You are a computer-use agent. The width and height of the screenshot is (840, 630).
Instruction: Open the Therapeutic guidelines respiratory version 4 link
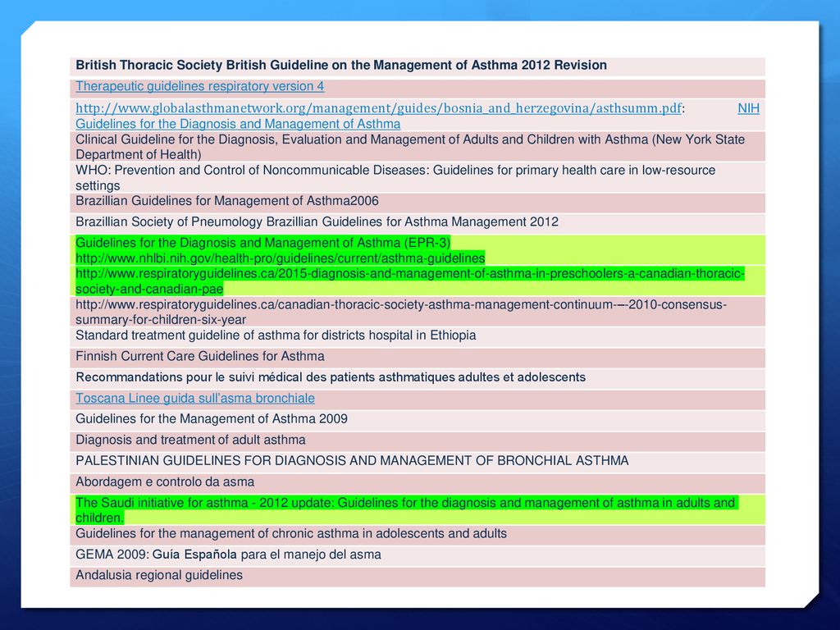pos(200,86)
